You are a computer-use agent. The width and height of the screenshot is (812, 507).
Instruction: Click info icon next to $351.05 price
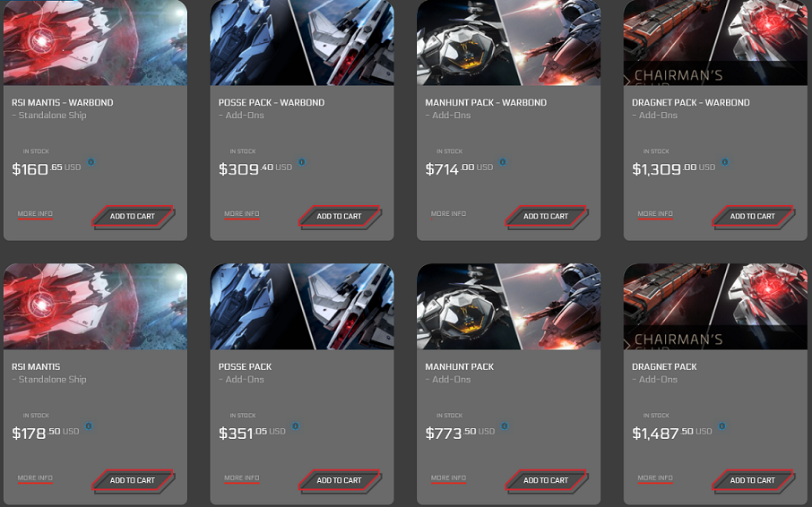295,426
